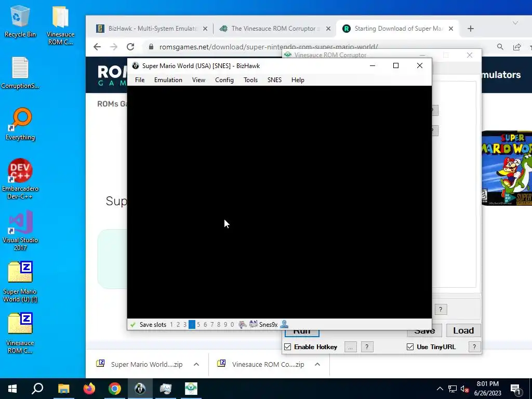The height and width of the screenshot is (399, 532).
Task: Click the BizHawk status bar green checkmark icon
Action: [x=132, y=325]
